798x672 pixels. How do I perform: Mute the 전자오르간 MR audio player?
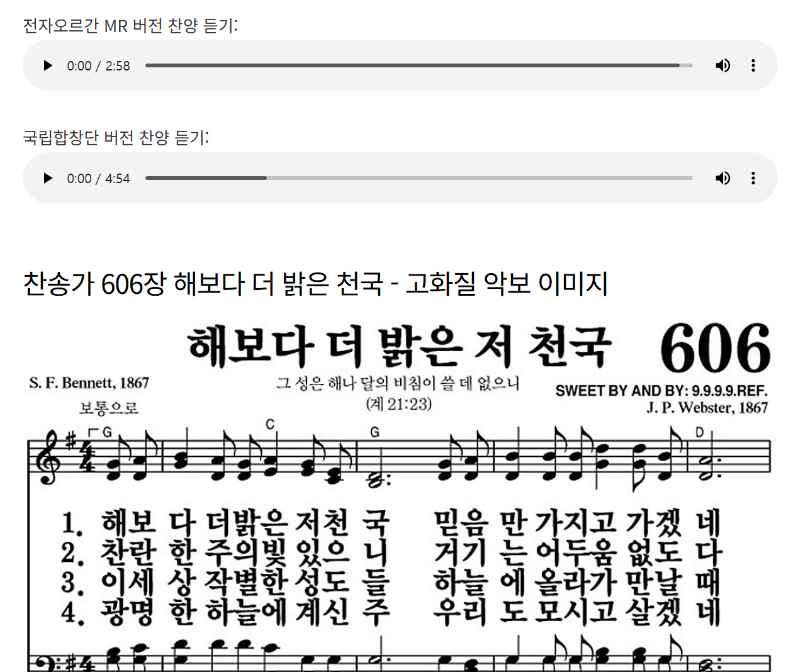723,65
